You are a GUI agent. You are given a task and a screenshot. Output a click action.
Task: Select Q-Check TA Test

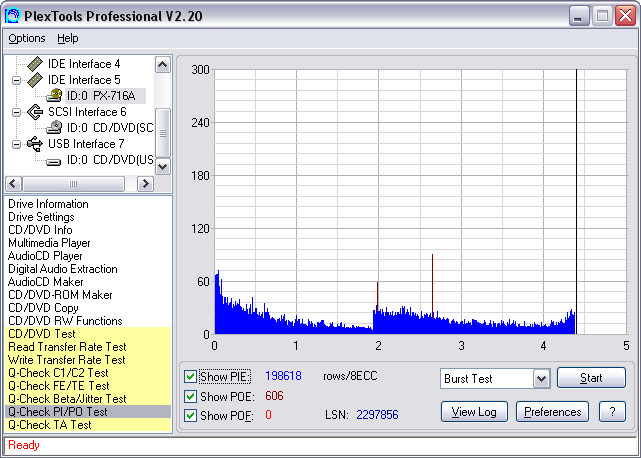(x=89, y=425)
